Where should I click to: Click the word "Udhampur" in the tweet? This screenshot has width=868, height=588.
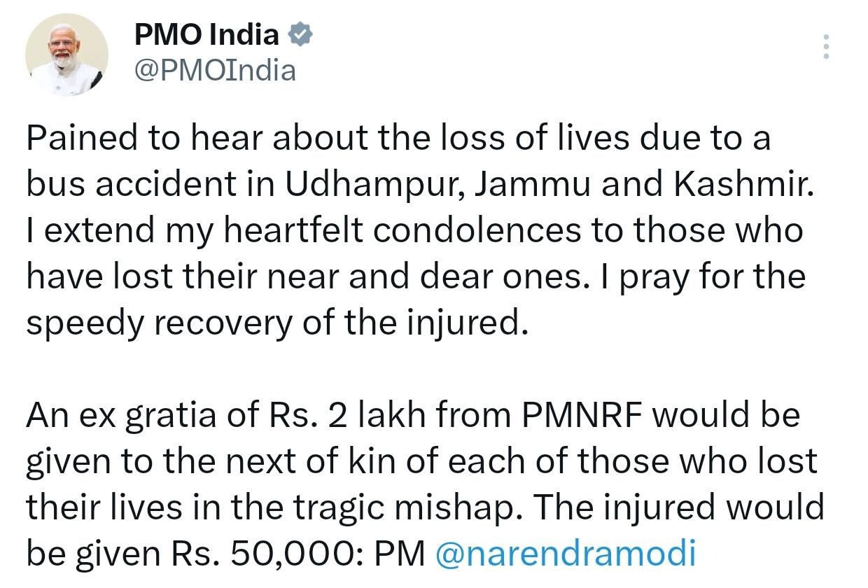point(370,184)
